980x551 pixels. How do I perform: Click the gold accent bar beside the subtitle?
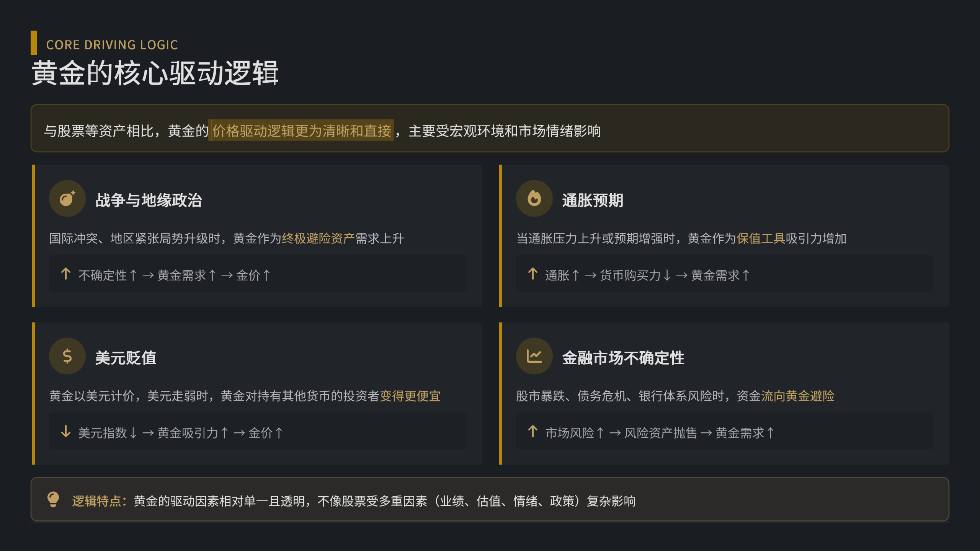34,43
